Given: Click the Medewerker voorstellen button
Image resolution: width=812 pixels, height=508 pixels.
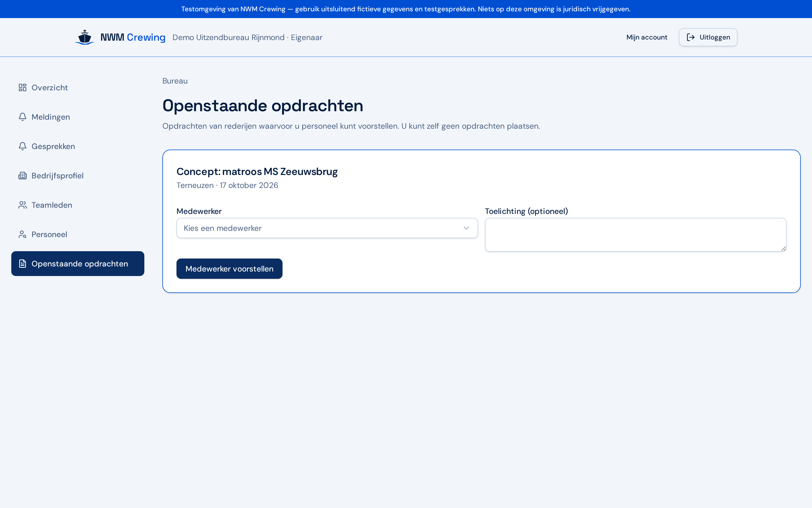Looking at the screenshot, I should [230, 269].
